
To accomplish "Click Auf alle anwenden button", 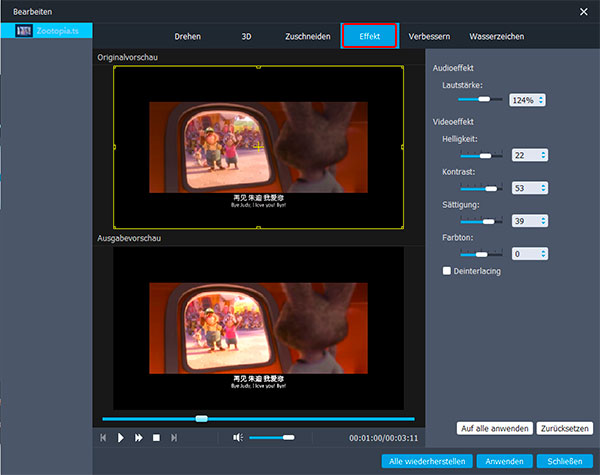I will [494, 428].
